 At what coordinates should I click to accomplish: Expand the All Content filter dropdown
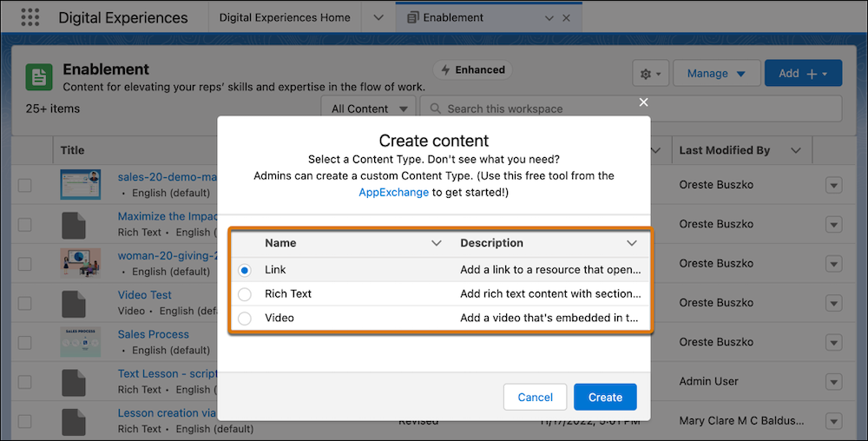click(368, 109)
